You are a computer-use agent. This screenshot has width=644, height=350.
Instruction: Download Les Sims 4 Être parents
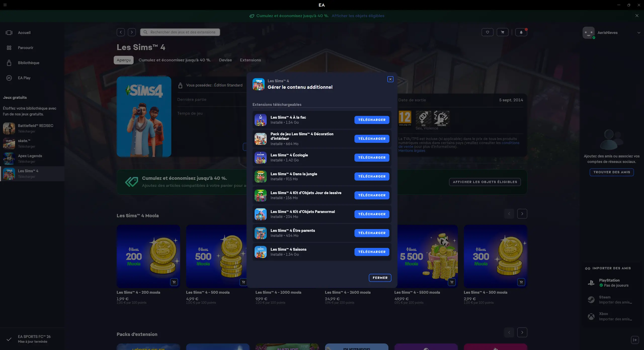click(372, 233)
